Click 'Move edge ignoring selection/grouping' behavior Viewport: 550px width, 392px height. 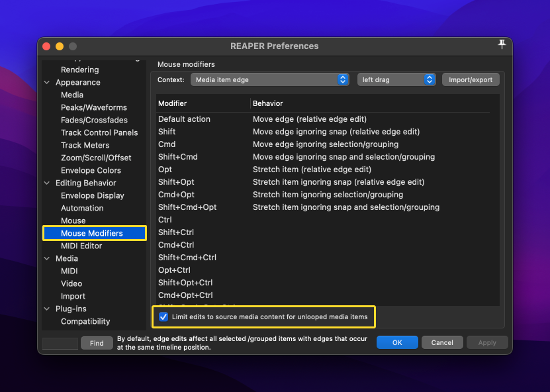point(326,144)
